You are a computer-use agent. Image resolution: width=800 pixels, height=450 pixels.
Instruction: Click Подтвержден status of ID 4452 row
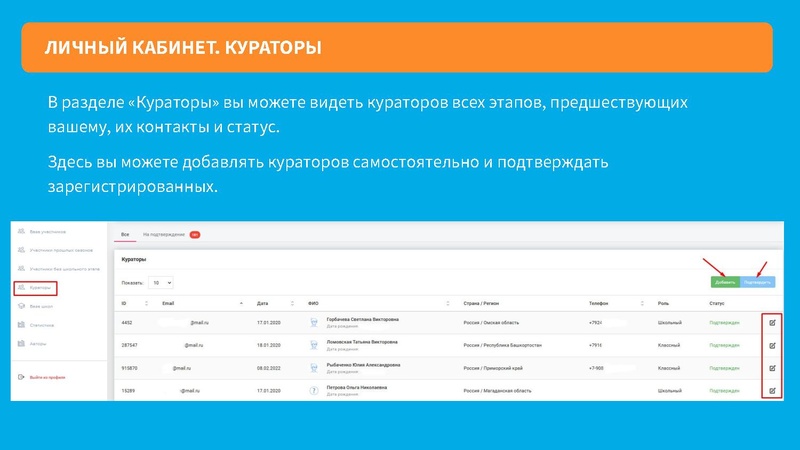coord(724,322)
